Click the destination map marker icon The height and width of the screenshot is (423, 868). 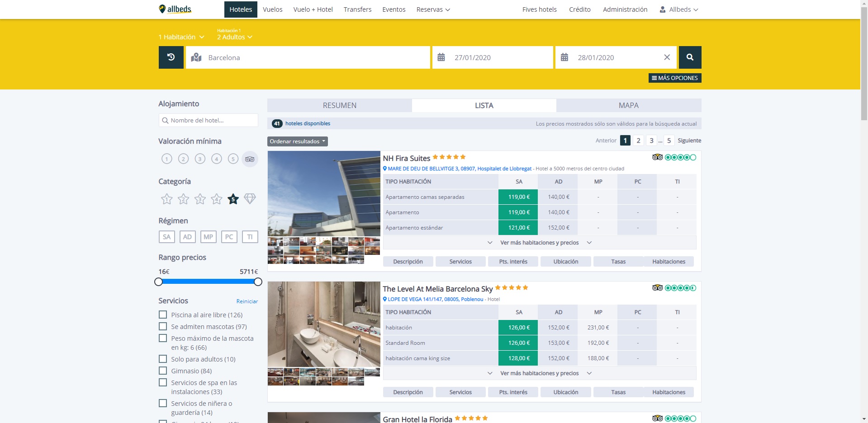pos(196,57)
